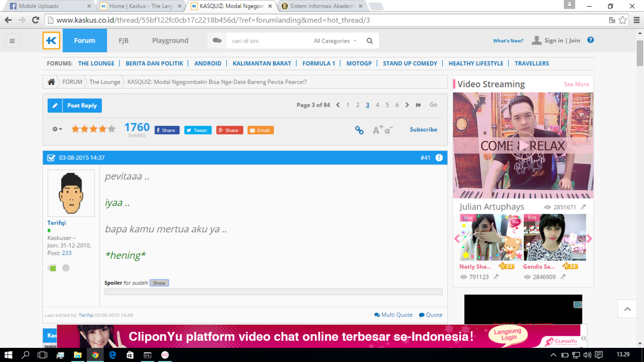Click the taskbar search icon
This screenshot has height=362, width=644.
pos(26,355)
